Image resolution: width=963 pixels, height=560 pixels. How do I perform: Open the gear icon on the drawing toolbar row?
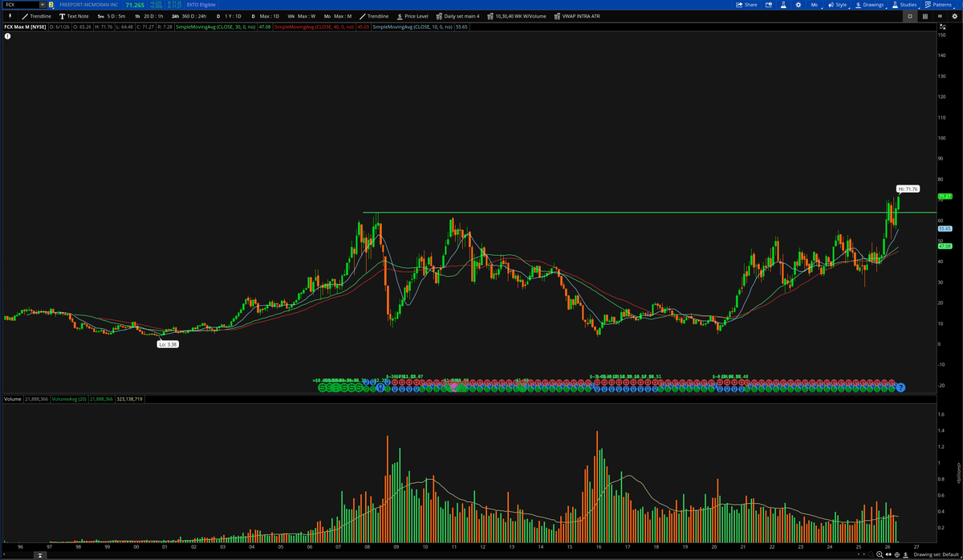(x=954, y=16)
